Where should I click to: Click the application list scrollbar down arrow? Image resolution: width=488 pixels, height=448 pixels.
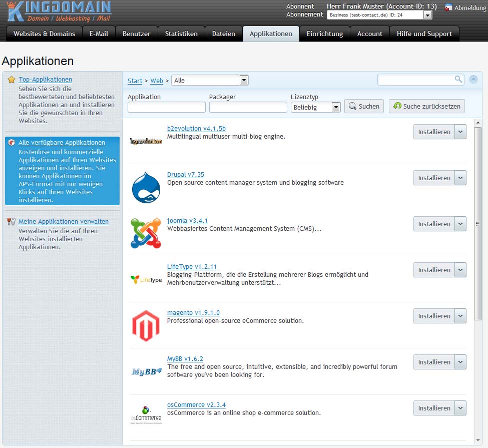pos(477,440)
